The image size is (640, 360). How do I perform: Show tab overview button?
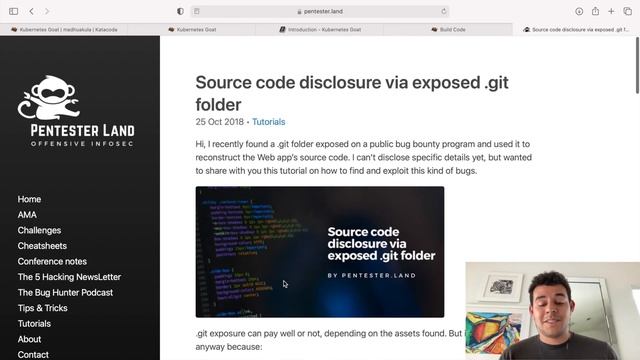628,11
